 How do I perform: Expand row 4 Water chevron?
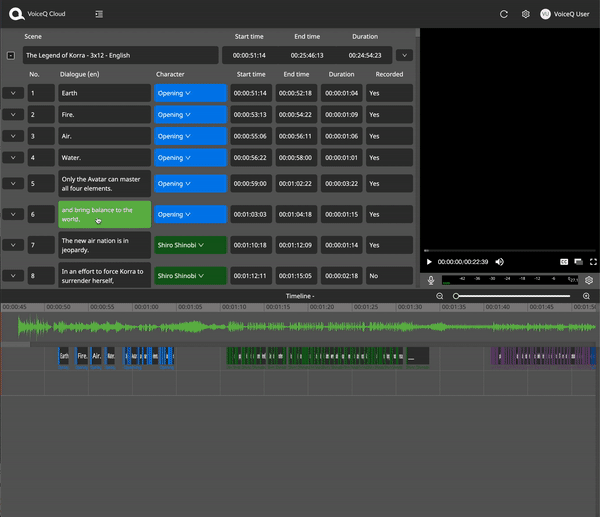[13, 157]
